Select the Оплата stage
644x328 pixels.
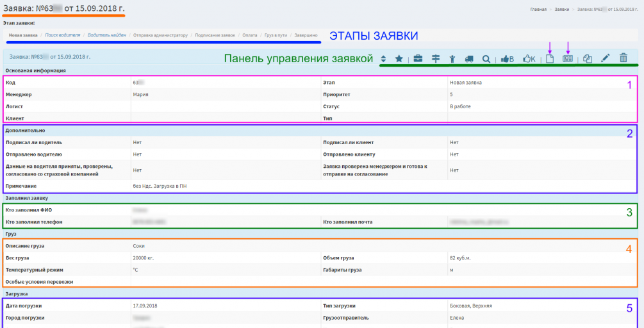(249, 35)
